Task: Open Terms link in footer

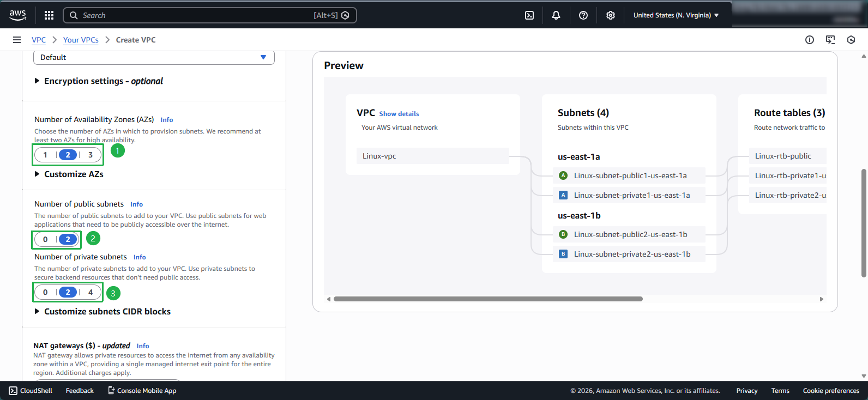Action: pyautogui.click(x=780, y=391)
